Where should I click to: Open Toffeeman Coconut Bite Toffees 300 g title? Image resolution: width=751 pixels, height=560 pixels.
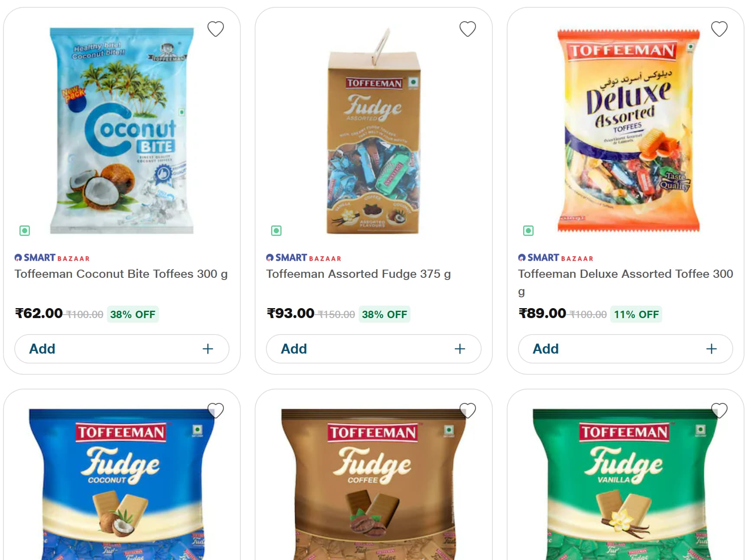121,274
